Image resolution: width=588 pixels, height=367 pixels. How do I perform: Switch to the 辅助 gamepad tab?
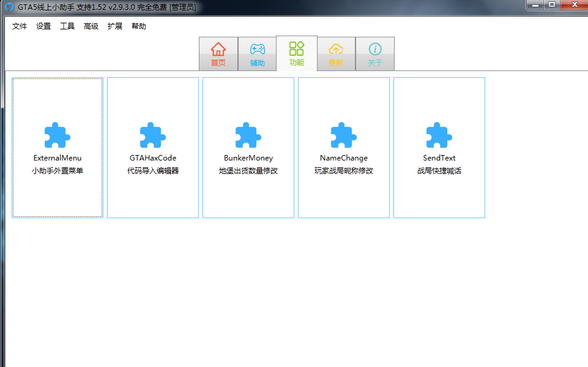[258, 54]
